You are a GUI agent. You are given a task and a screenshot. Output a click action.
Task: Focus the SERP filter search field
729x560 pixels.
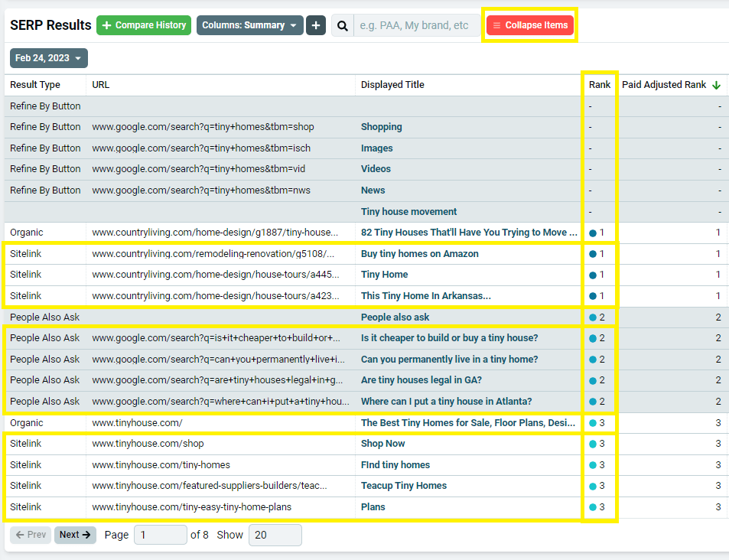click(417, 25)
